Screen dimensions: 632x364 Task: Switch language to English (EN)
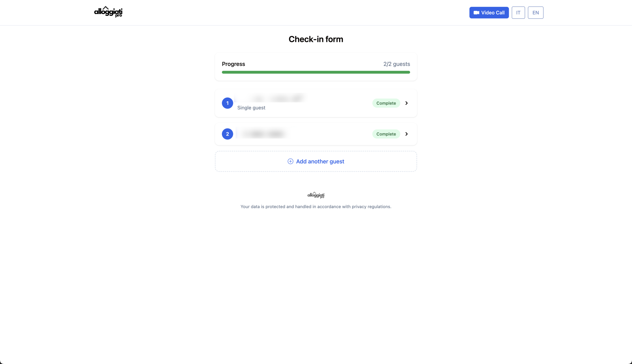535,13
